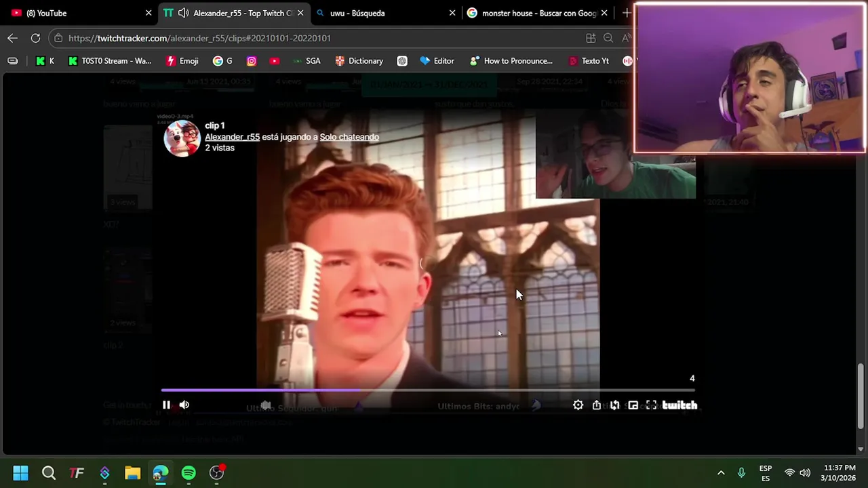The image size is (868, 488).
Task: Open the How to Pronounce bookmark
Action: (x=511, y=61)
